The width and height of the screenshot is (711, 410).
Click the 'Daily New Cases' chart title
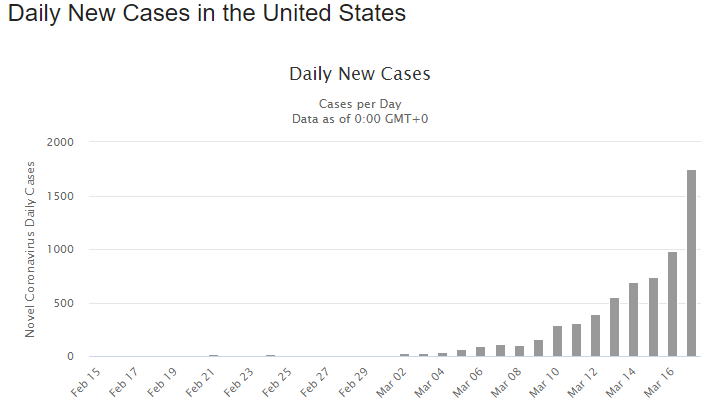tap(360, 74)
